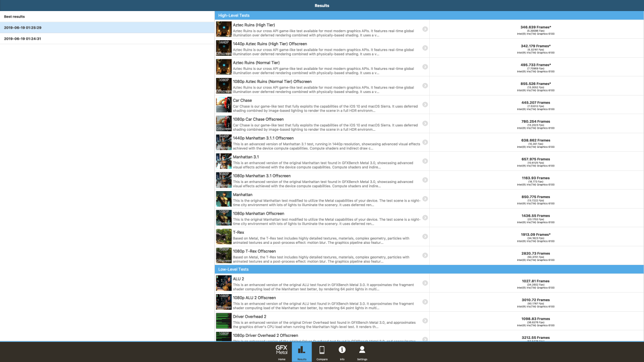Open the Info tab
The width and height of the screenshot is (644, 362).
point(342,352)
